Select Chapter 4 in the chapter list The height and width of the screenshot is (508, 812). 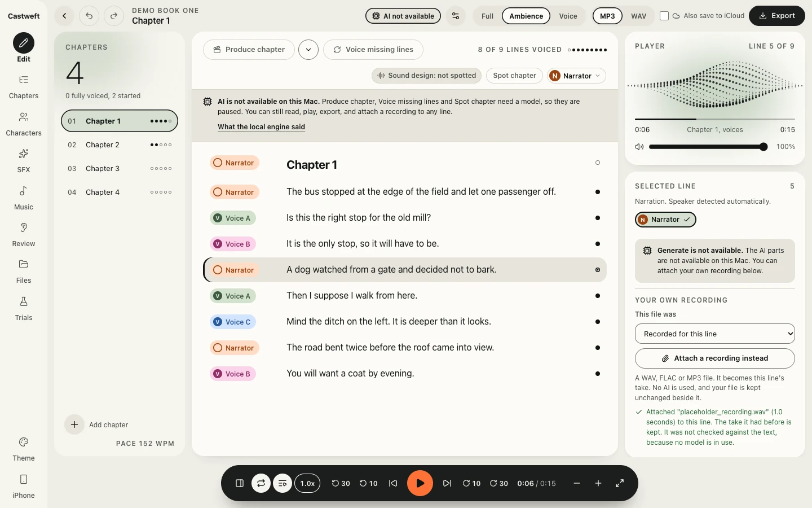tap(120, 192)
